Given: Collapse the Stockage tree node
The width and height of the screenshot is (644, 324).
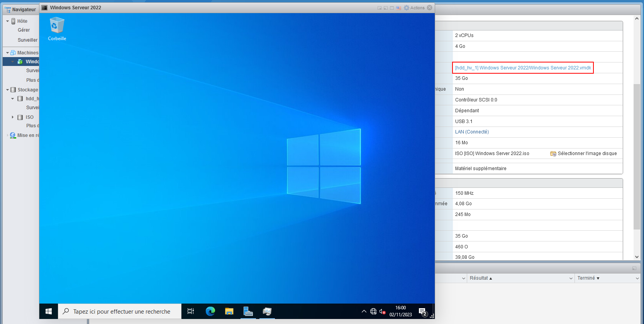Looking at the screenshot, I should click(x=7, y=90).
